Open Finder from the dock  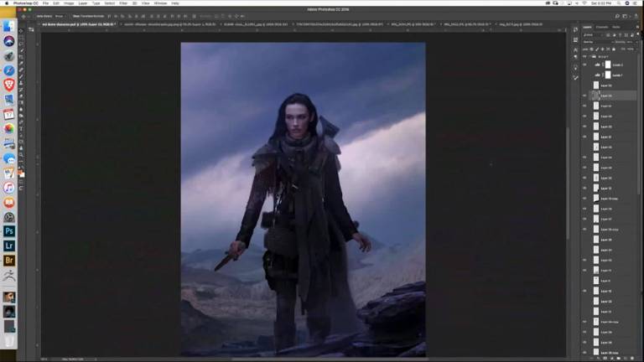tap(9, 26)
